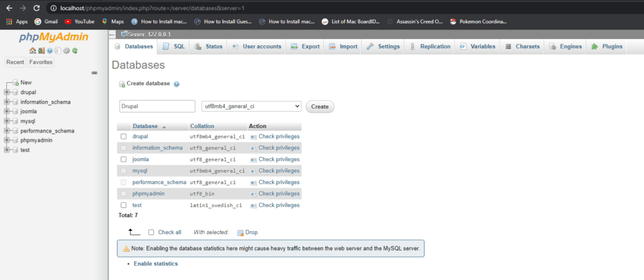Click the checkbox in performance_schema row
The image size is (644, 280).
pyautogui.click(x=124, y=182)
